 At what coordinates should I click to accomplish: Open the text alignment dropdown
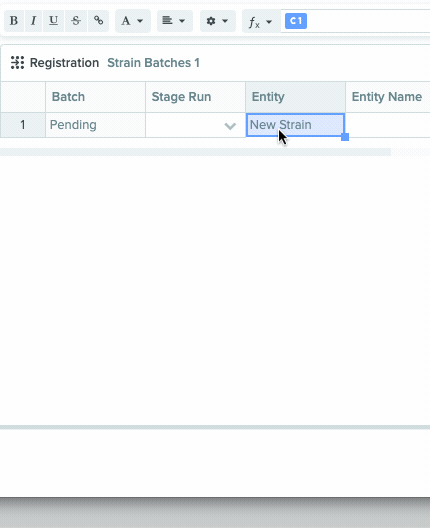(x=174, y=21)
